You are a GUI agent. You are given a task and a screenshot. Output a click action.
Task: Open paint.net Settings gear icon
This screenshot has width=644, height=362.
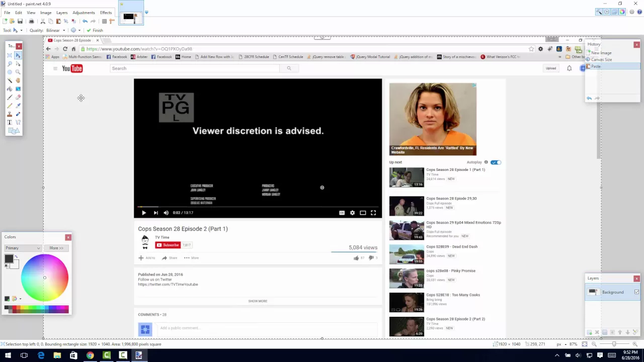coord(631,12)
